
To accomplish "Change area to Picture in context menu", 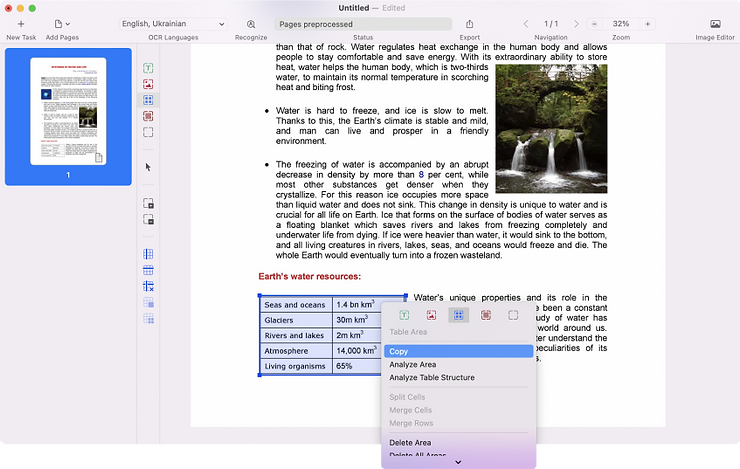I will click(x=431, y=315).
